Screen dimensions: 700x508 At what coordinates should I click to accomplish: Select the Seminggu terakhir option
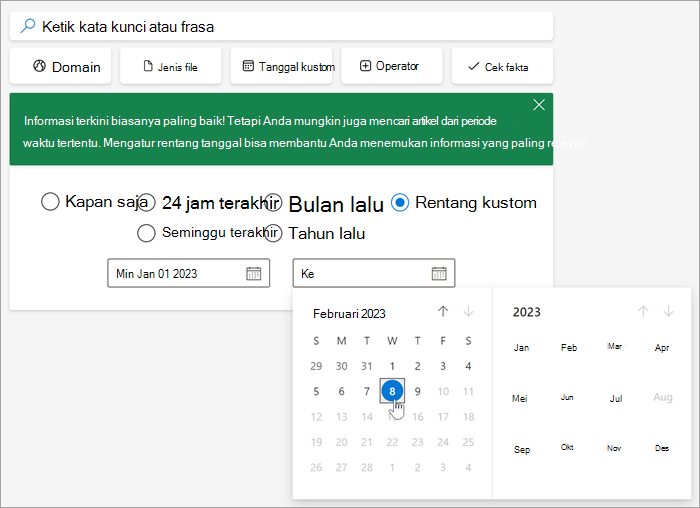[146, 233]
